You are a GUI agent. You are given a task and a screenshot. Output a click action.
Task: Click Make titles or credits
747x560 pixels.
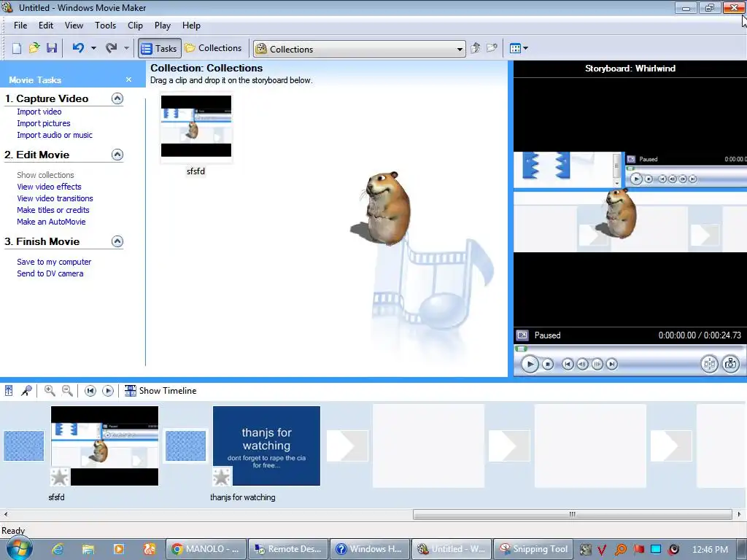coord(53,210)
